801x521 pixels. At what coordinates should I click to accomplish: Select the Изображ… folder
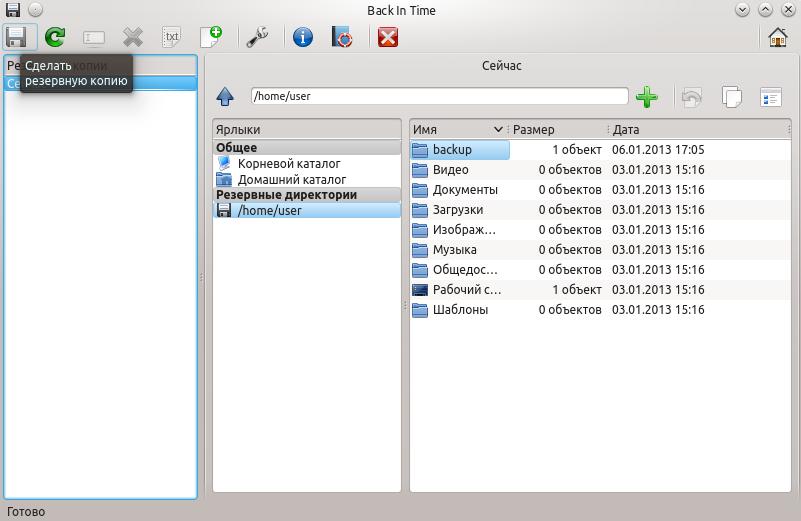[600, 229]
